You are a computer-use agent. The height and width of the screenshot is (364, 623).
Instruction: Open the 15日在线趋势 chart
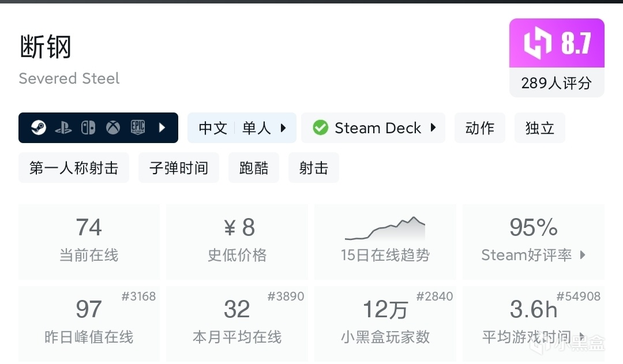coord(385,242)
